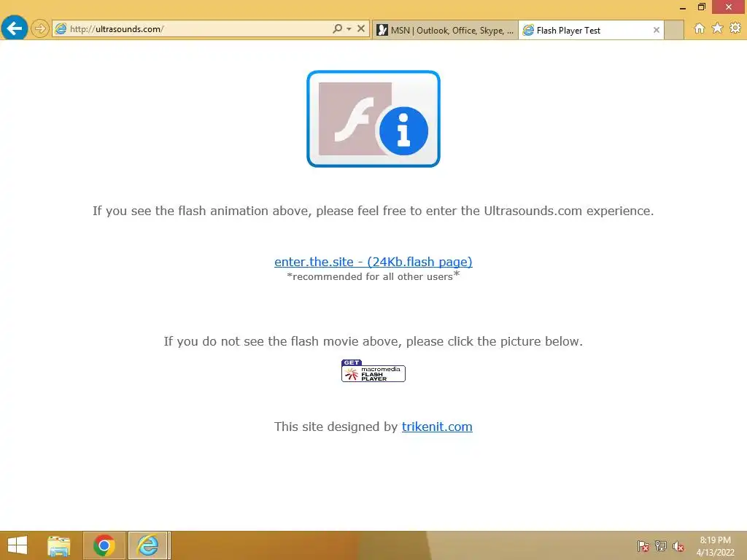The image size is (747, 560).
Task: Click the muted volume tray icon
Action: 678,546
